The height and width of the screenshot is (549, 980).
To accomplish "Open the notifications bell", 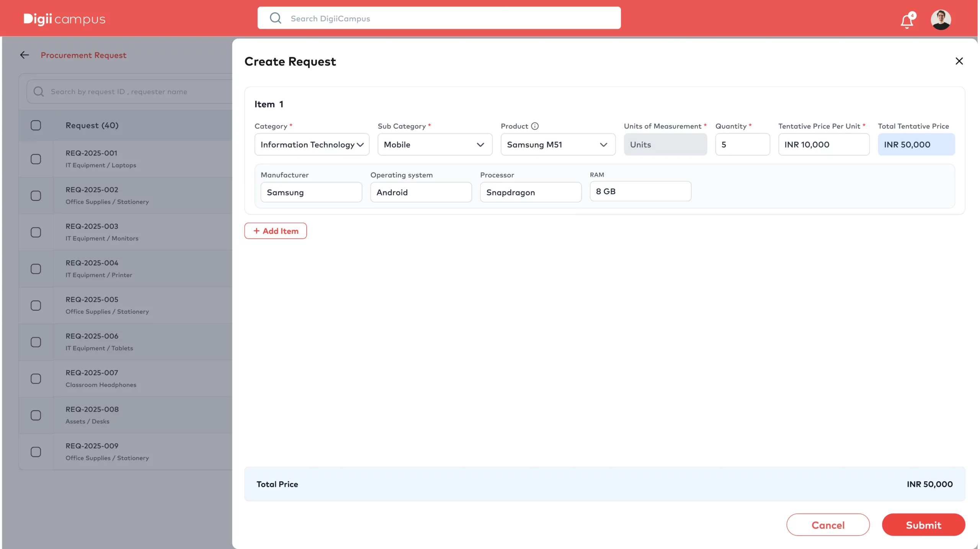I will tap(906, 20).
